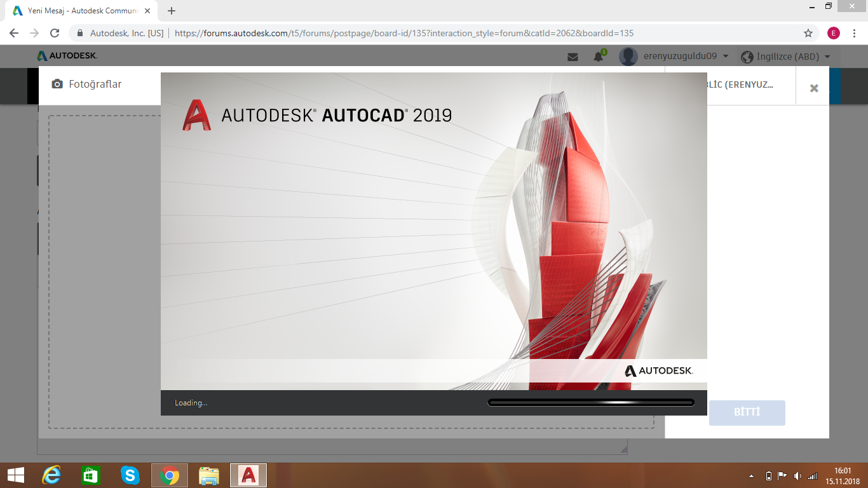Open the taskbar clock showing 16:01
Viewport: 868px width, 488px height.
(843, 475)
